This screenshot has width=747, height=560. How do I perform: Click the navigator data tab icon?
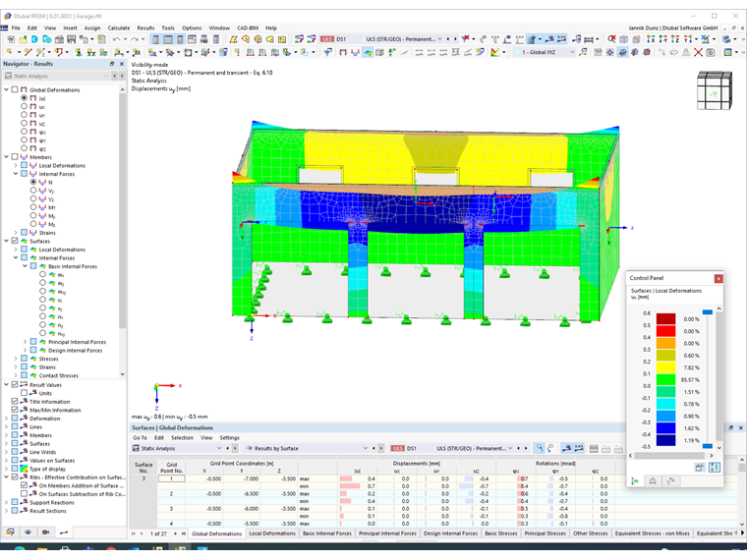click(10, 532)
